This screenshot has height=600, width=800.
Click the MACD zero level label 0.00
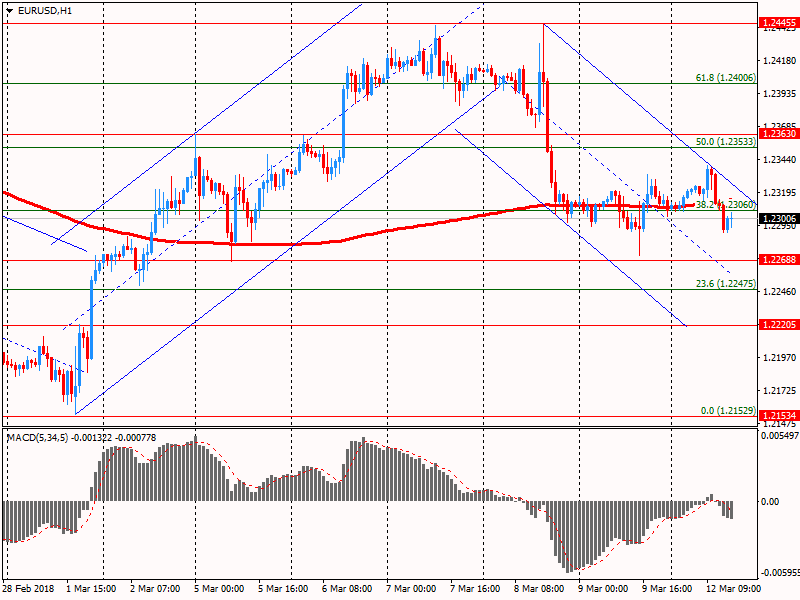point(770,502)
